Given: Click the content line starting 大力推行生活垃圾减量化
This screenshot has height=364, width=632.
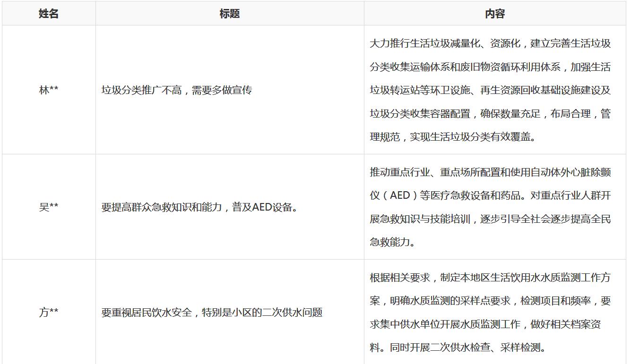Looking at the screenshot, I should coord(490,44).
